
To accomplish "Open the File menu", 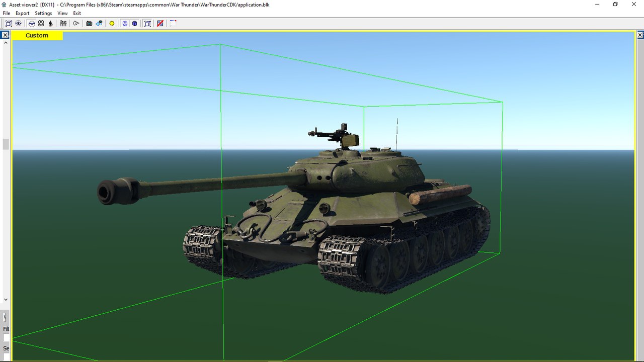I will coord(7,13).
